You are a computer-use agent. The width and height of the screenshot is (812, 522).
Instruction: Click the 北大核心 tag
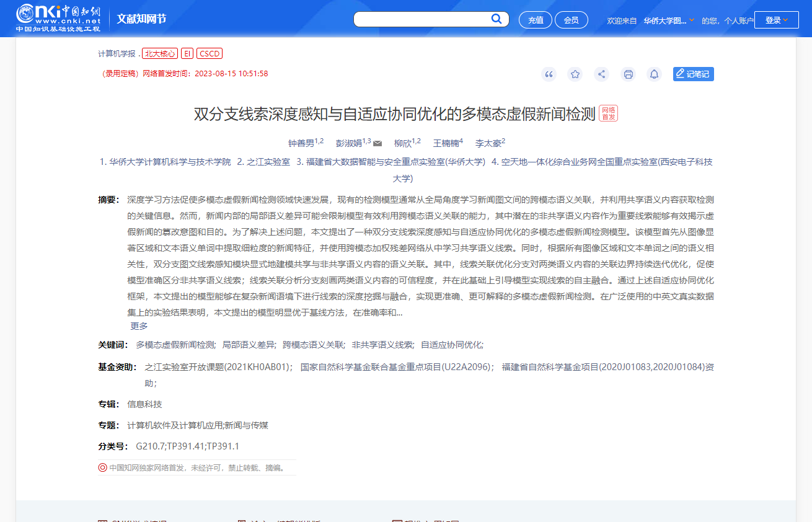[160, 54]
